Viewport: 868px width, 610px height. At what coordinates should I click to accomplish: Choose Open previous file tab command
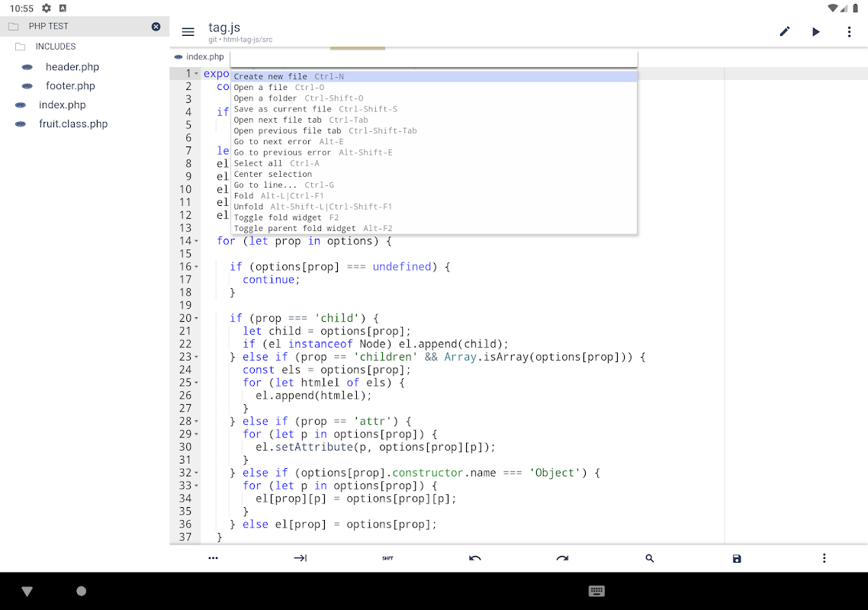click(434, 130)
